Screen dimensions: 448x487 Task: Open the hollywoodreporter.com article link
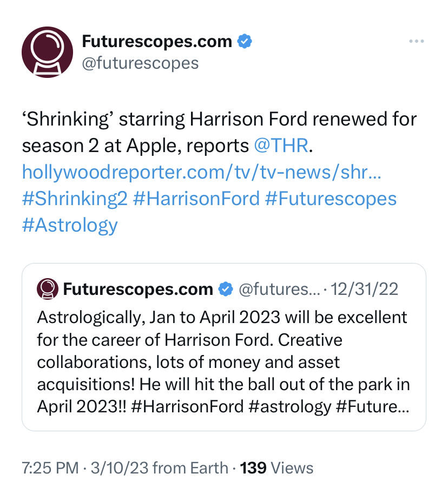pyautogui.click(x=201, y=172)
